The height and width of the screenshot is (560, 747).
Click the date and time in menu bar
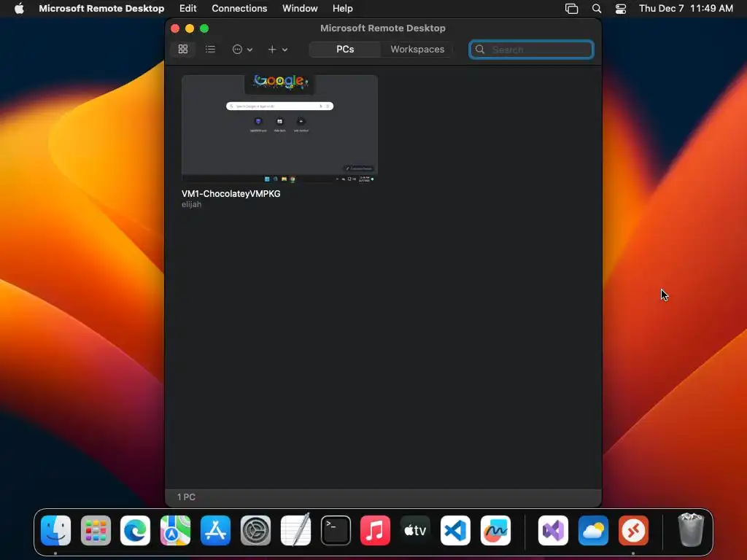686,8
